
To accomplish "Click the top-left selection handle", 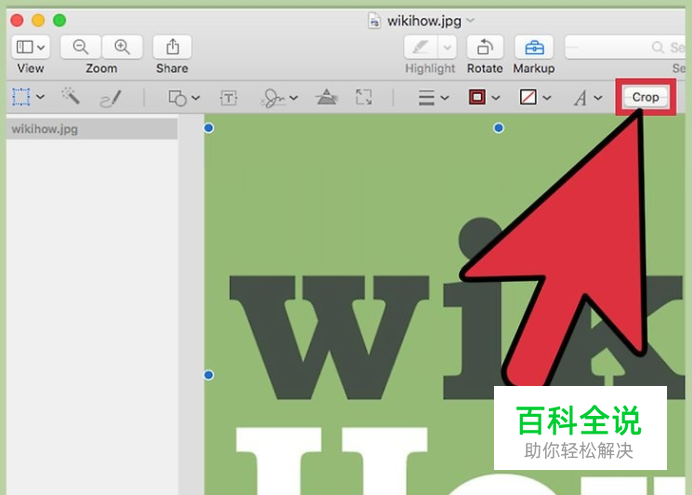I will 209,128.
